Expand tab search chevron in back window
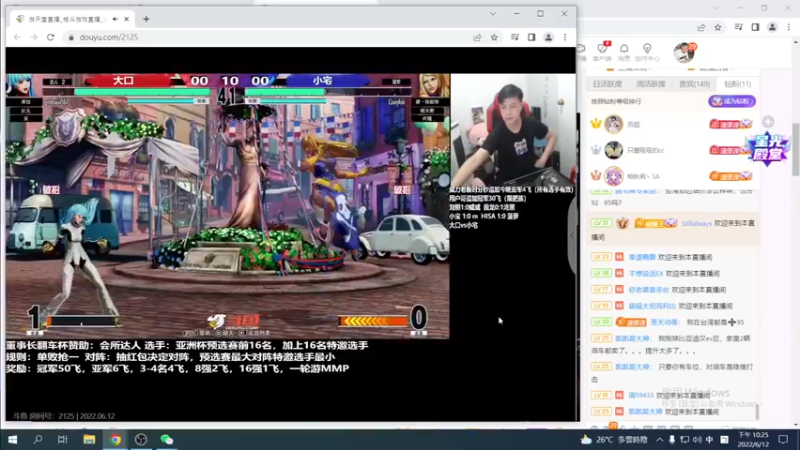800x450 pixels. click(716, 8)
